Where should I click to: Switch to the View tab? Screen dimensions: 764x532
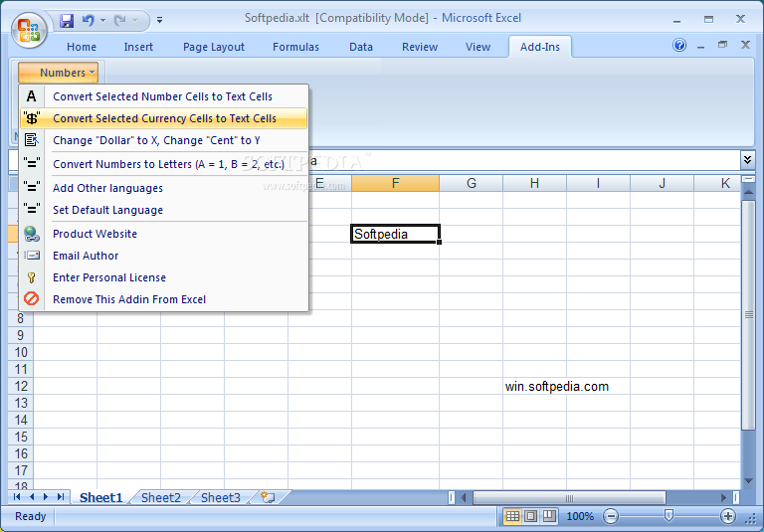pyautogui.click(x=477, y=47)
